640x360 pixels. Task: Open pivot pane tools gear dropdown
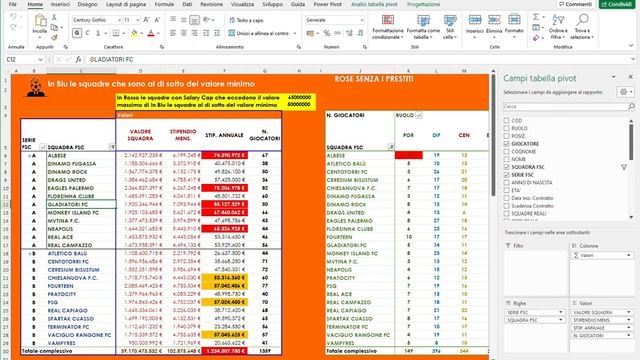[x=626, y=92]
